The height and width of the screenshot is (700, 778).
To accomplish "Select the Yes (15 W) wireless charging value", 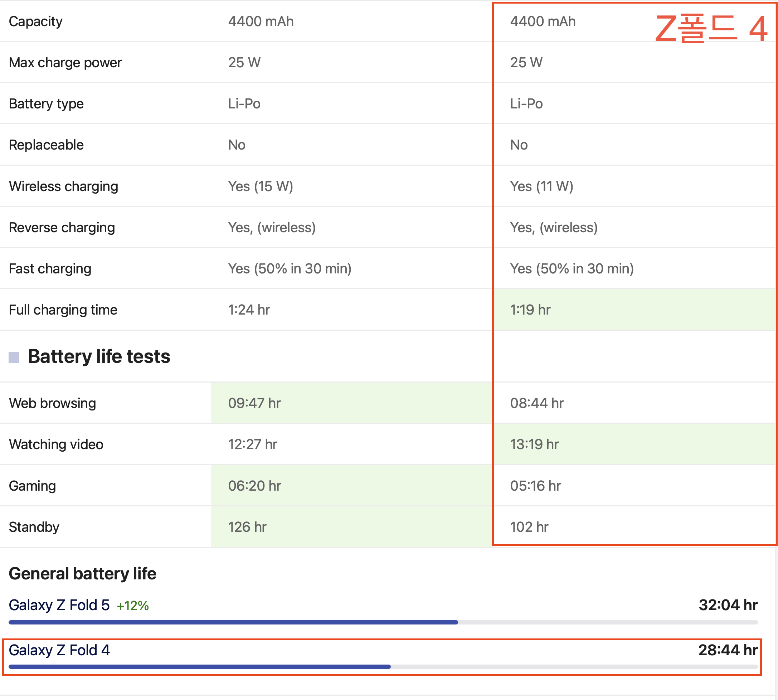I will (261, 186).
